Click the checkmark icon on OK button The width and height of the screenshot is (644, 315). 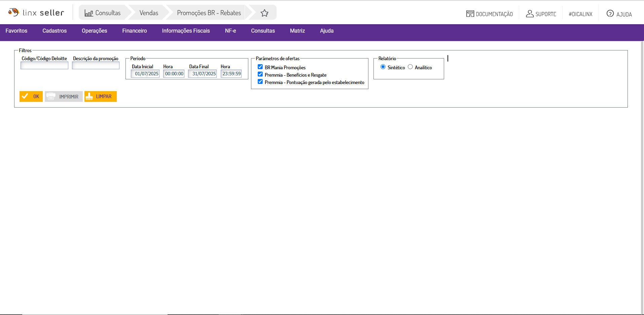tap(25, 96)
